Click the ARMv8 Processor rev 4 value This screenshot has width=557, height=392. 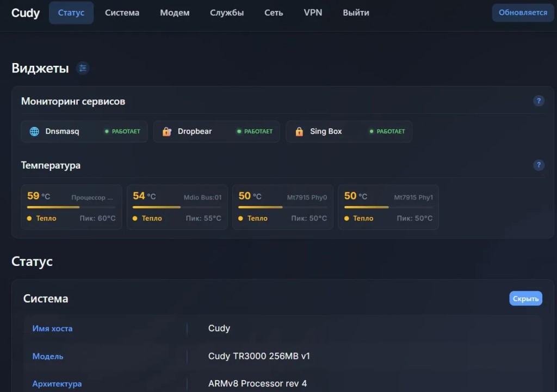pyautogui.click(x=257, y=383)
